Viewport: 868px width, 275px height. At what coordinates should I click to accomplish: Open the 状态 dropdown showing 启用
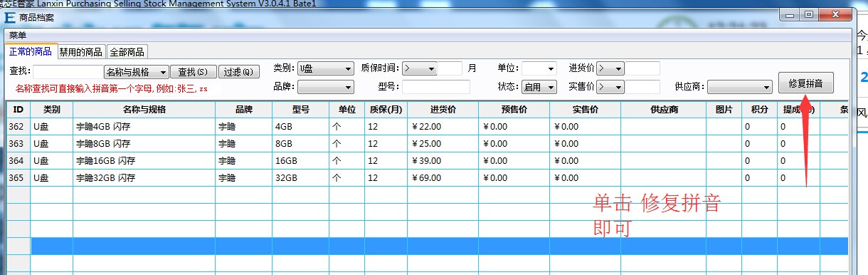[539, 87]
